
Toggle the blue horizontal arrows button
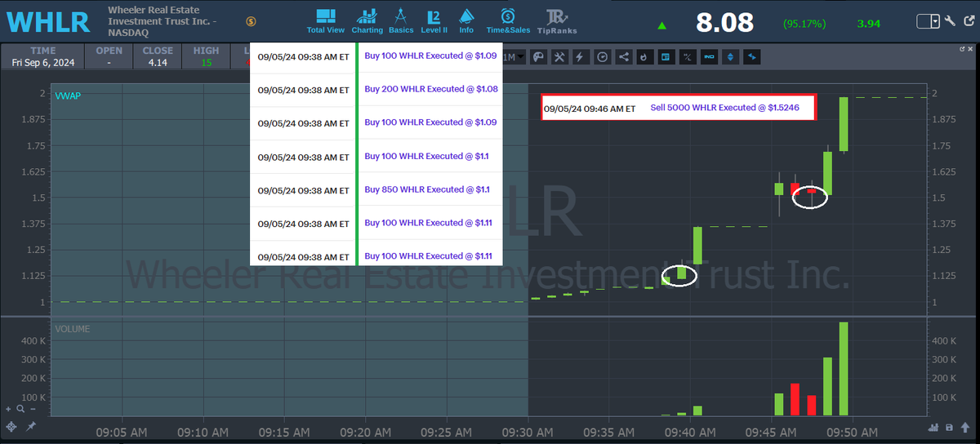point(751,57)
